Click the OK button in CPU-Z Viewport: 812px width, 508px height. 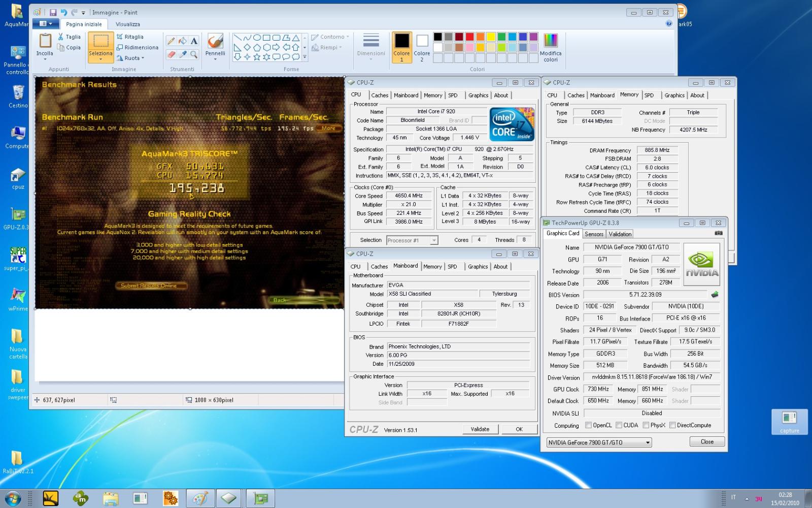[519, 429]
